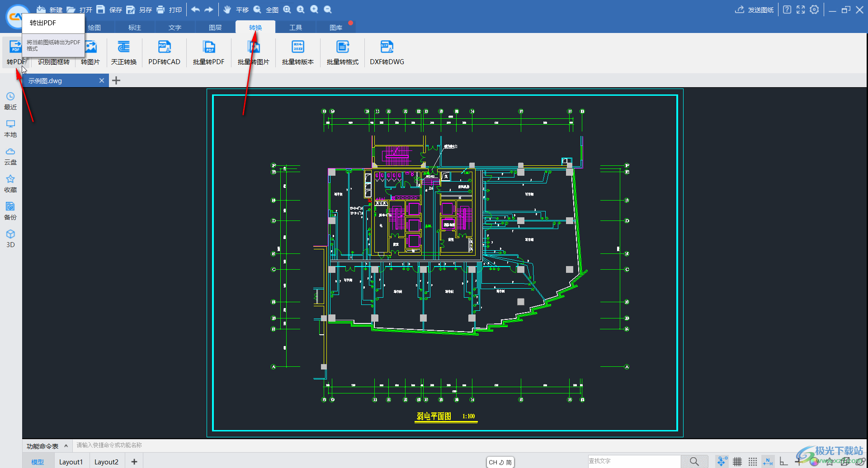Redo the last action
The image size is (868, 468).
point(209,9)
